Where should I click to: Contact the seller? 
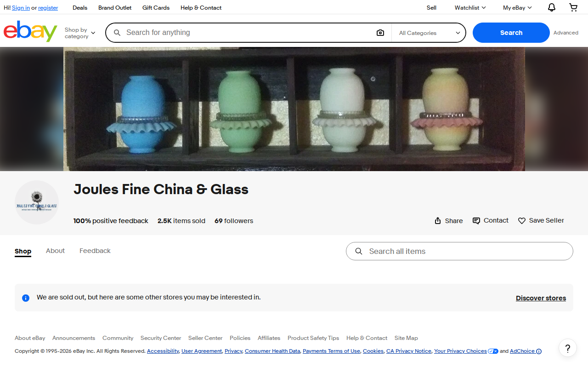[x=491, y=221]
